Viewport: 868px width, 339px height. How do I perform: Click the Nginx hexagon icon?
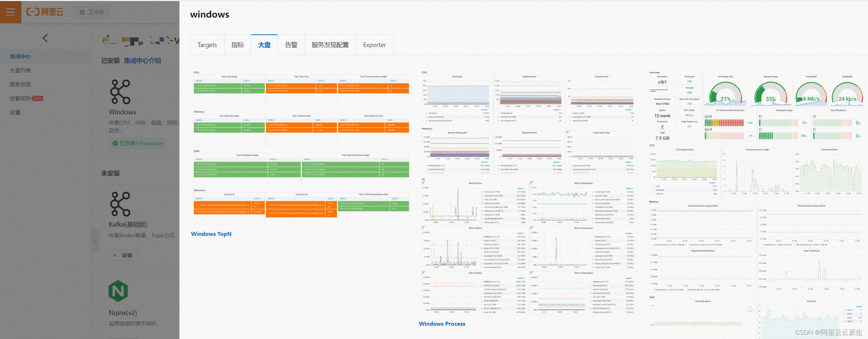point(118,291)
